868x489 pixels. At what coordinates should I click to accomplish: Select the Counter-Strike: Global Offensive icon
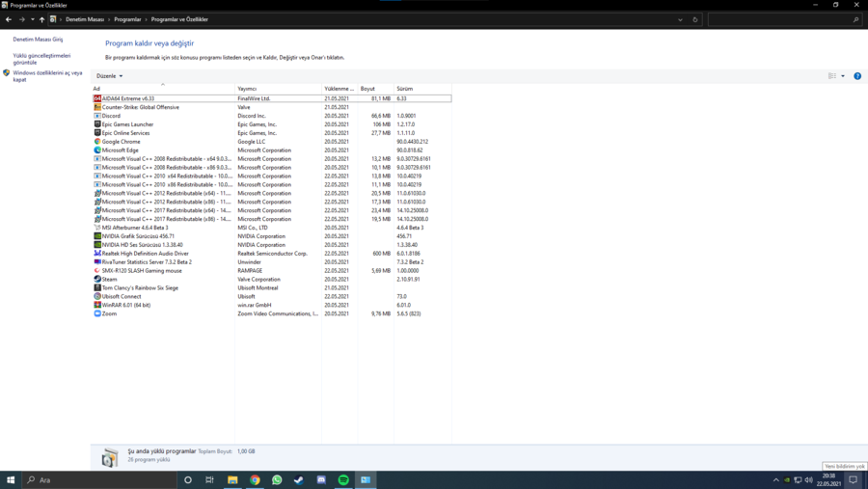[x=97, y=107]
